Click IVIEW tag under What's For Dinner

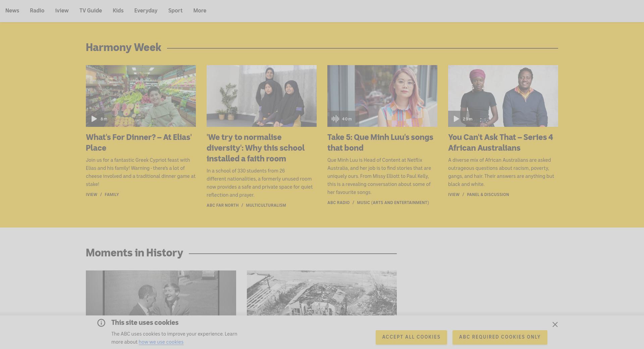(92, 195)
